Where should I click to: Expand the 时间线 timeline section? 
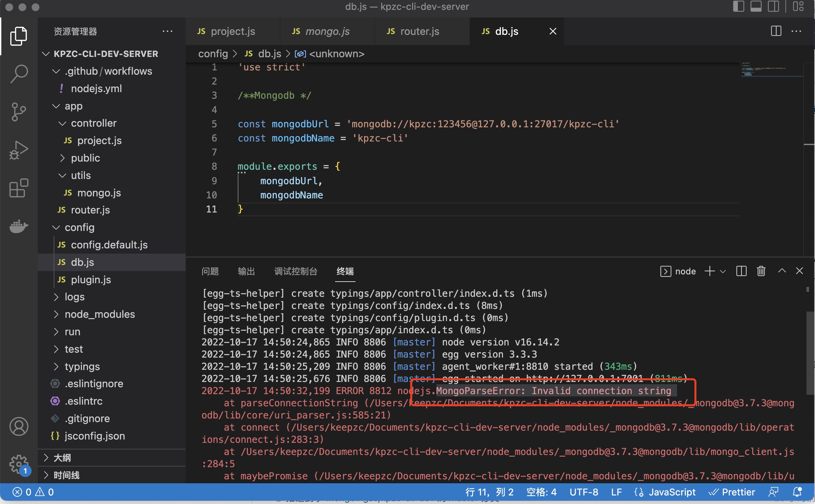(112, 475)
